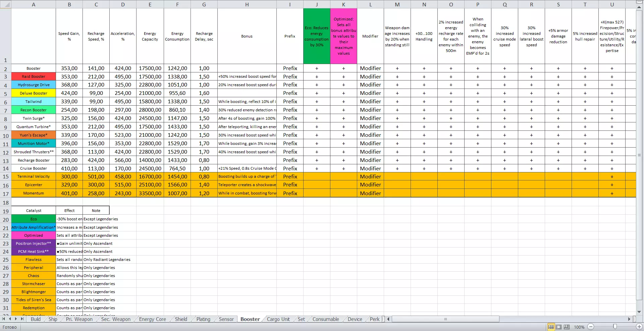The image size is (644, 331).
Task: Click the horizontal scrollbar right arrow
Action: [629, 319]
